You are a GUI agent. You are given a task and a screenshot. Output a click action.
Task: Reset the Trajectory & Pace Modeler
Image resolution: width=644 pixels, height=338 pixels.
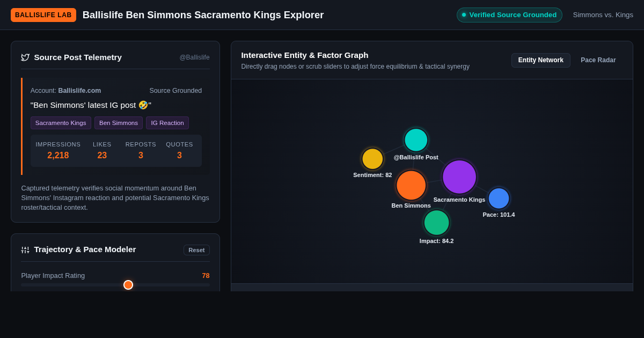(x=196, y=250)
